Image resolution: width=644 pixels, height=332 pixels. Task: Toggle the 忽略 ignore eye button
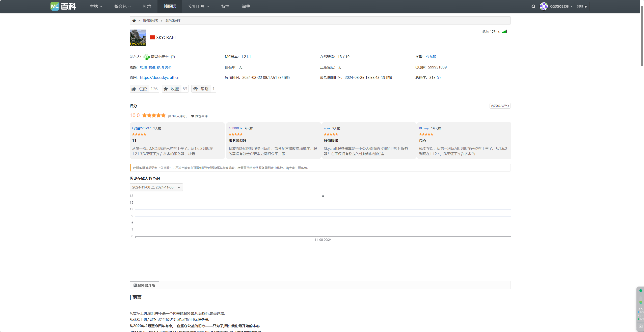click(204, 89)
